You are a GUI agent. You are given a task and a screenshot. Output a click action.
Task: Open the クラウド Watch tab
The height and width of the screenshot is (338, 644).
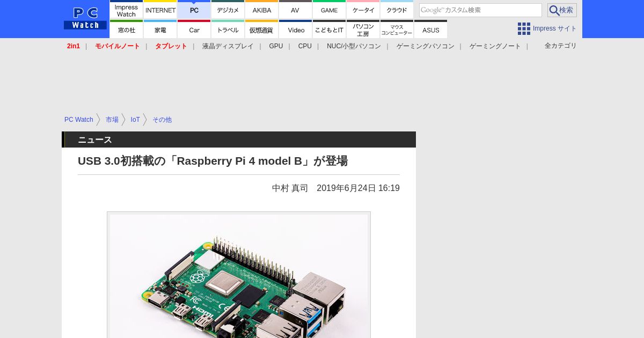coord(397,9)
